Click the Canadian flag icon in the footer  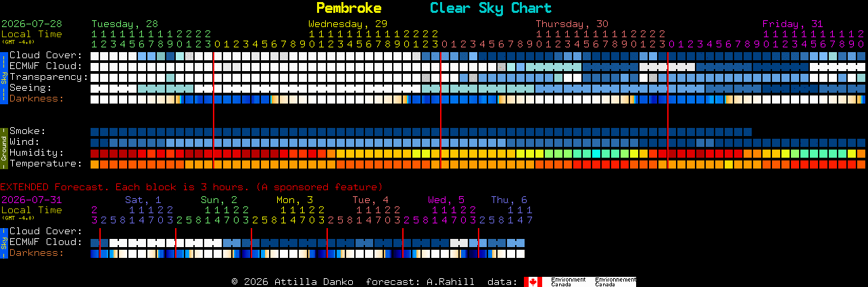(x=533, y=282)
